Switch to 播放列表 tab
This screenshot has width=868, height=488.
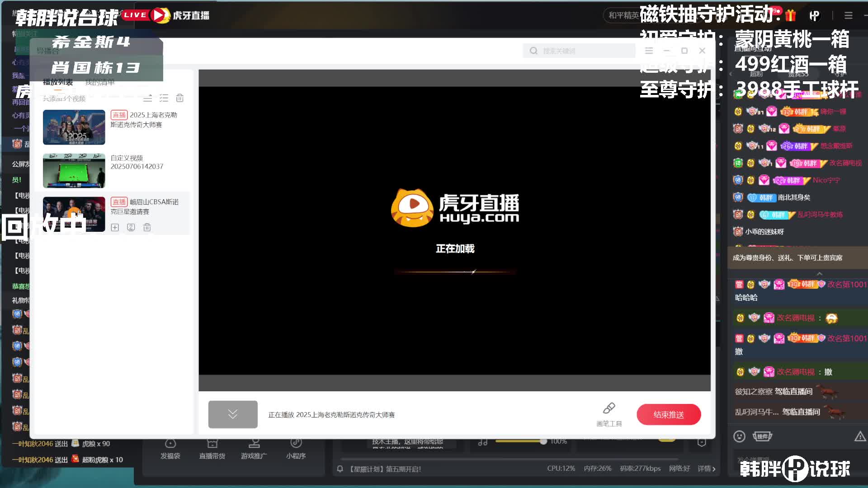58,82
